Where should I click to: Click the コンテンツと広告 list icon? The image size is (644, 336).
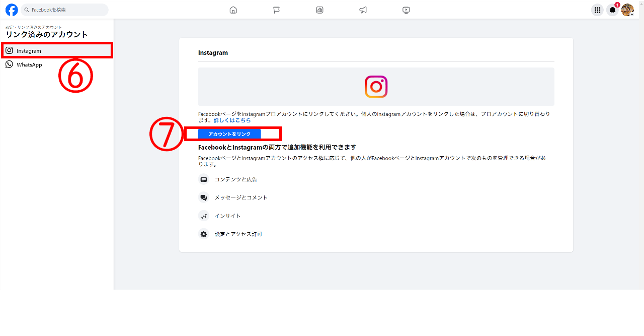coord(204,179)
